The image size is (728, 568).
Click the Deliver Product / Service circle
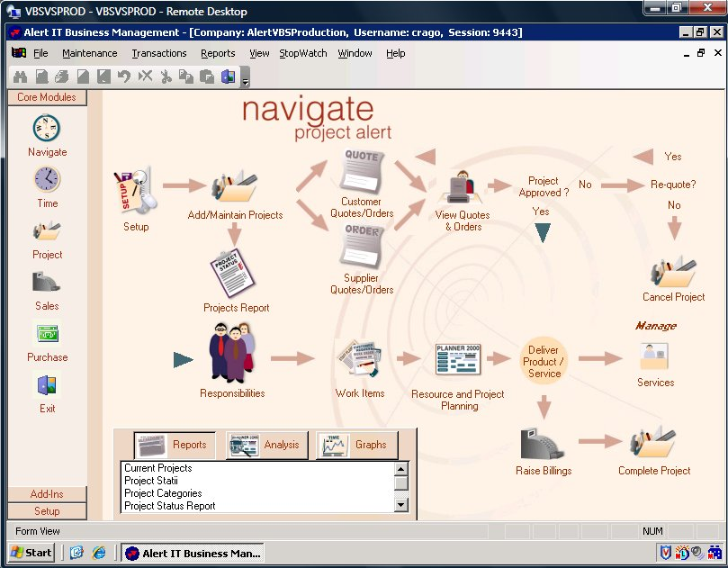tap(544, 361)
